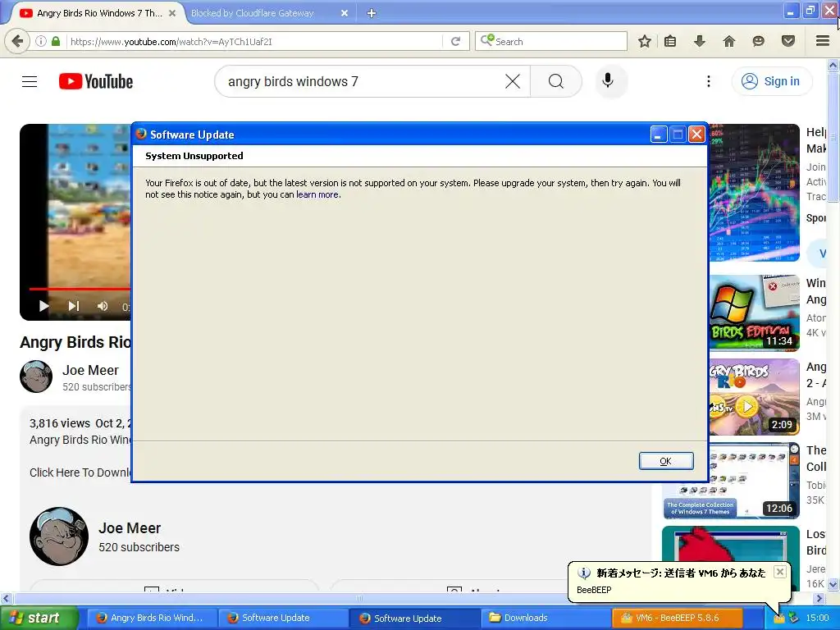Click 3,816 views text
This screenshot has width=840, height=630.
coord(59,423)
